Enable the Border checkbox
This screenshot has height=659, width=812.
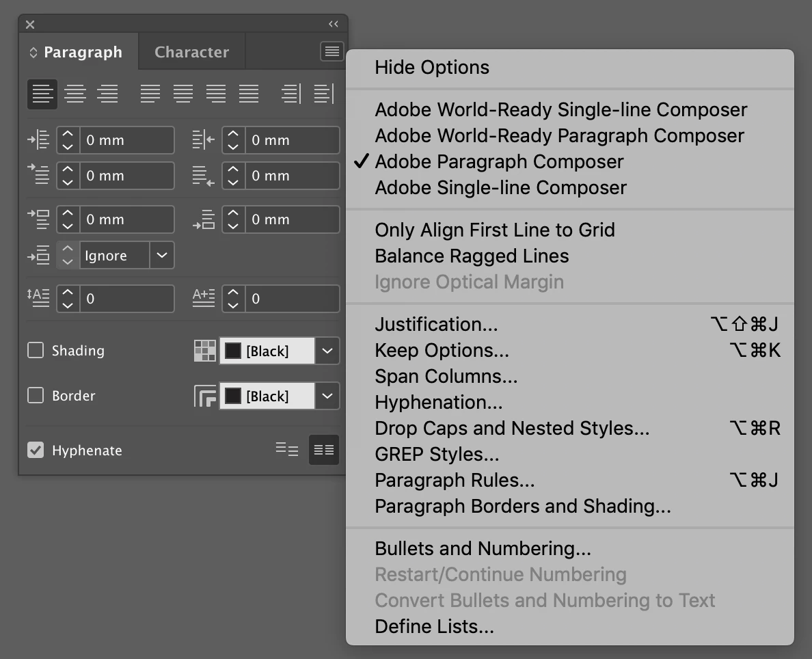click(36, 395)
